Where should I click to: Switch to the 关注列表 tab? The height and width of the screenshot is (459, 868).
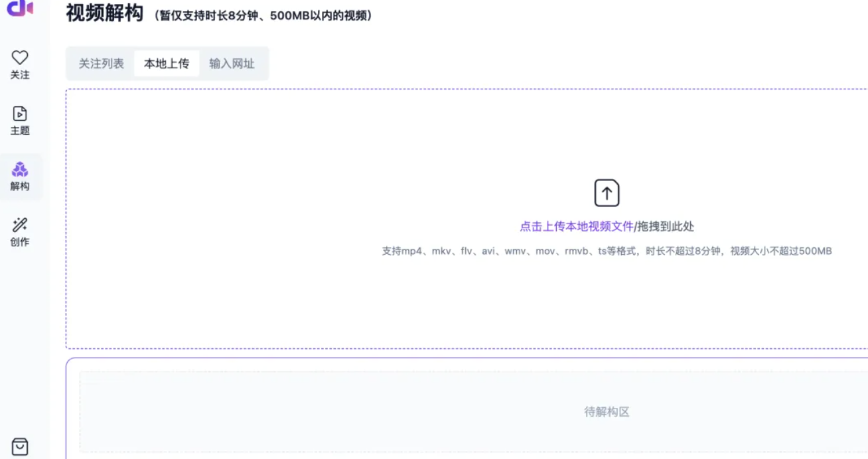[102, 64]
